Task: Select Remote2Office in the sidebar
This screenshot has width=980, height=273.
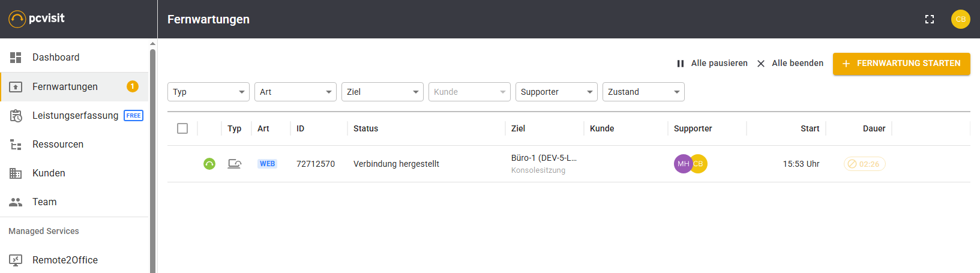Action: tap(65, 260)
